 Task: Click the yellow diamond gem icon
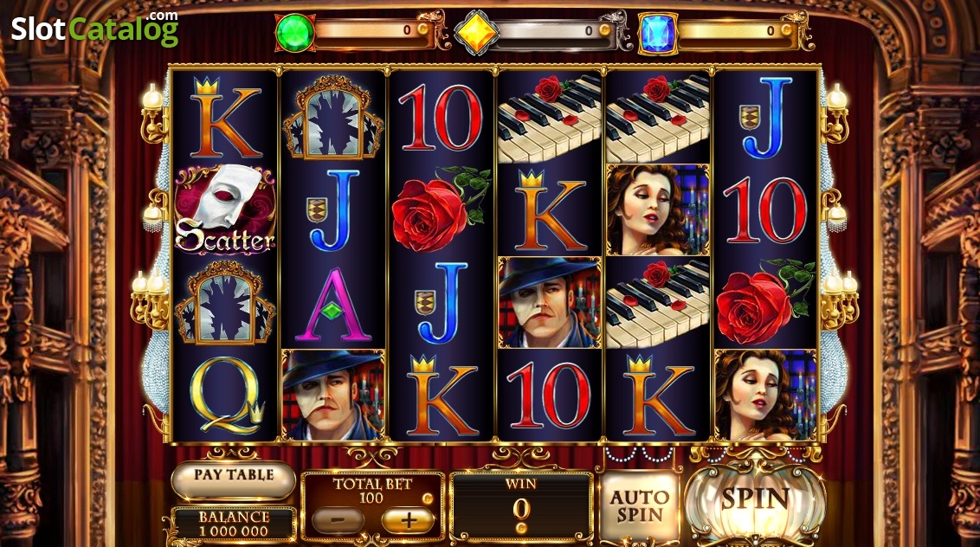coord(478,33)
